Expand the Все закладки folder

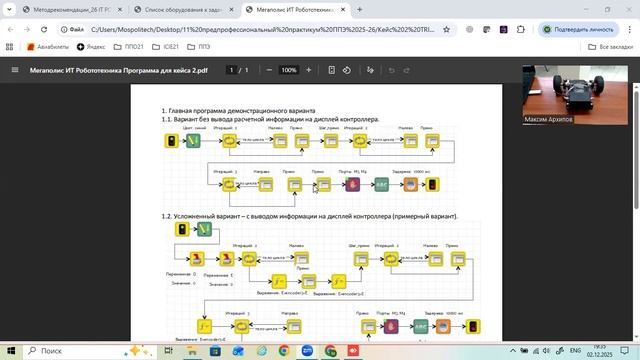pyautogui.click(x=611, y=47)
